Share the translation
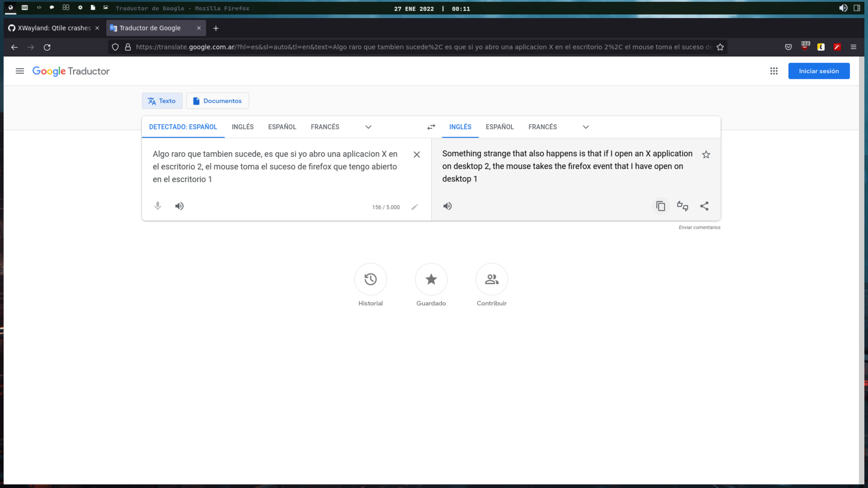868x488 pixels. pyautogui.click(x=705, y=206)
